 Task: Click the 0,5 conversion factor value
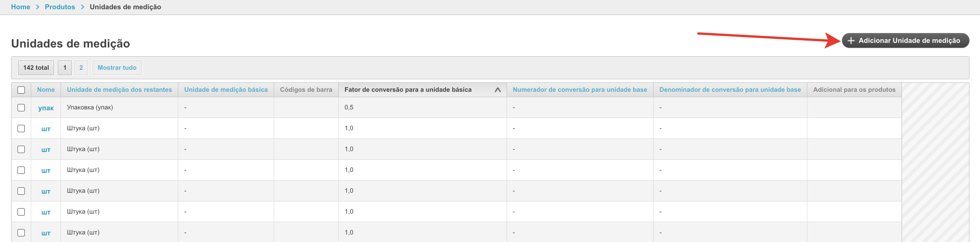point(349,108)
